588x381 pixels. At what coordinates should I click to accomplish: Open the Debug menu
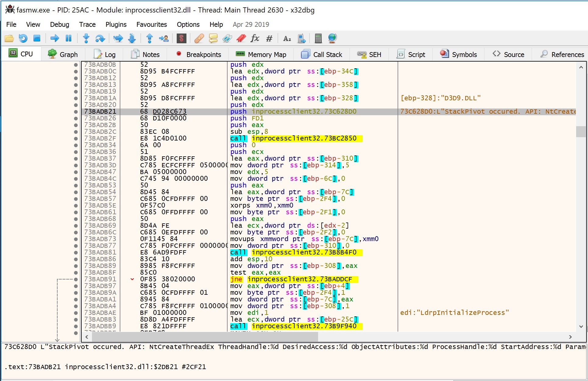pos(59,24)
